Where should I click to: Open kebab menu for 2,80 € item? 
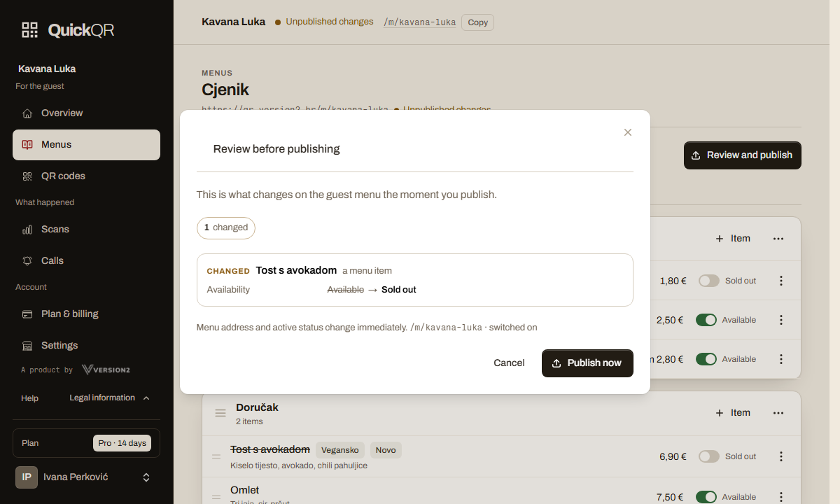[x=781, y=359]
